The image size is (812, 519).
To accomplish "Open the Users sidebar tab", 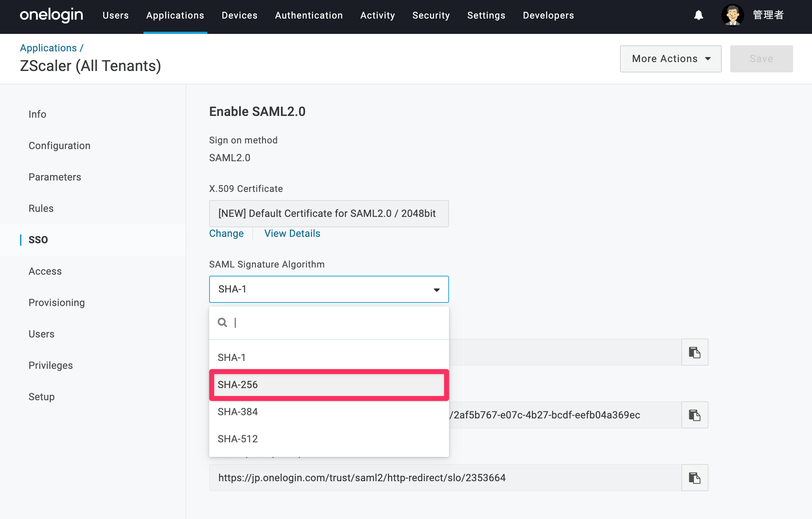I will click(41, 334).
